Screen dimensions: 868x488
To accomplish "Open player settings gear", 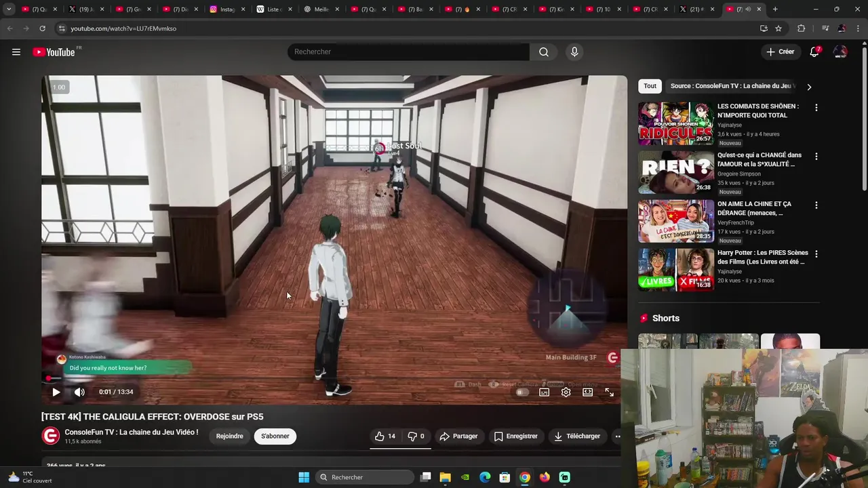I will [566, 392].
